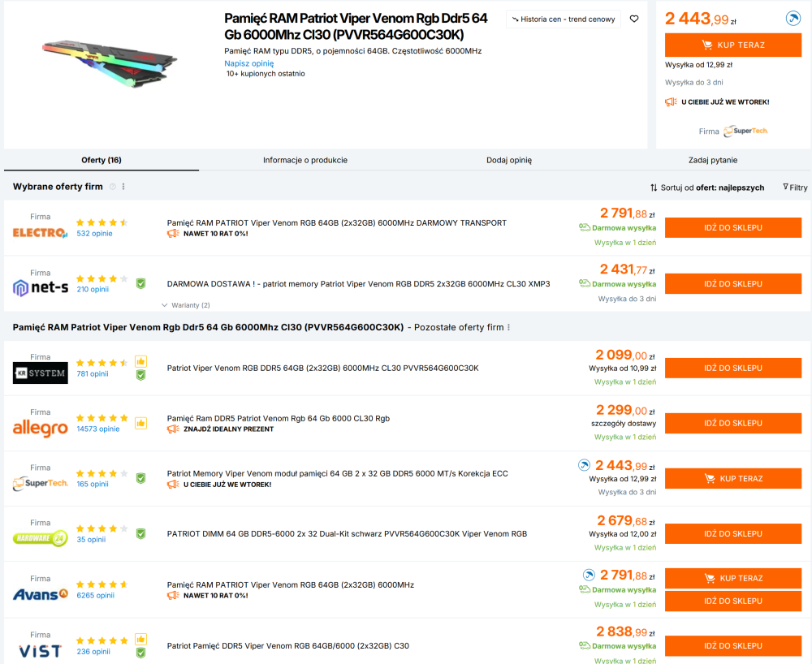Screen dimensions: 812x664
Task: Open Historia cen trend cenowy chart
Action: click(564, 19)
